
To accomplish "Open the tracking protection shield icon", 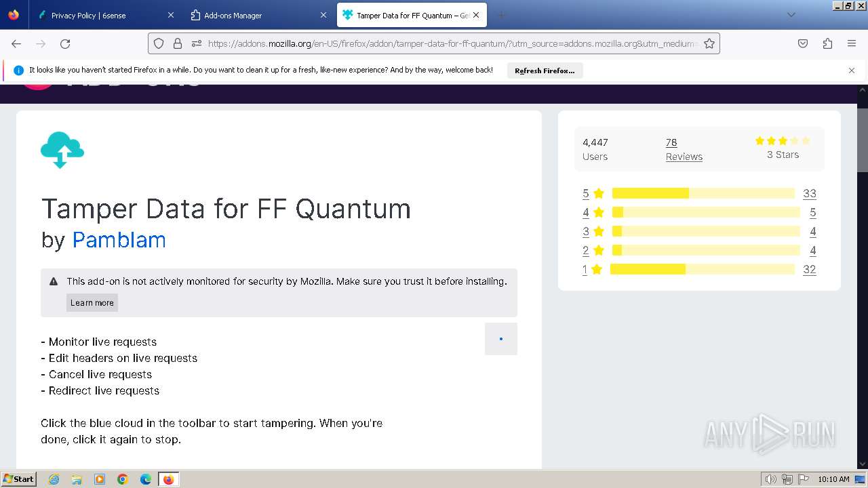I will (159, 43).
